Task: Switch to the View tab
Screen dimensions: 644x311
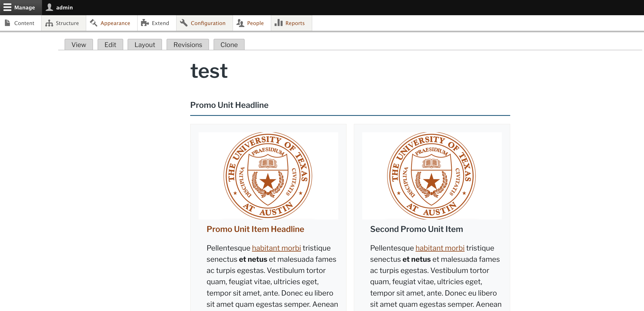Action: click(x=78, y=45)
